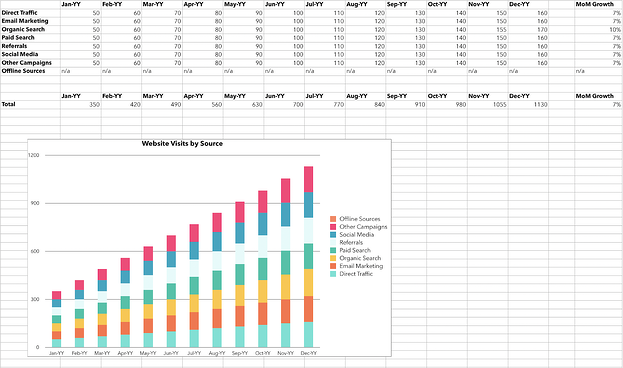
Task: Click the Paid Search legend swatch
Action: (x=333, y=250)
